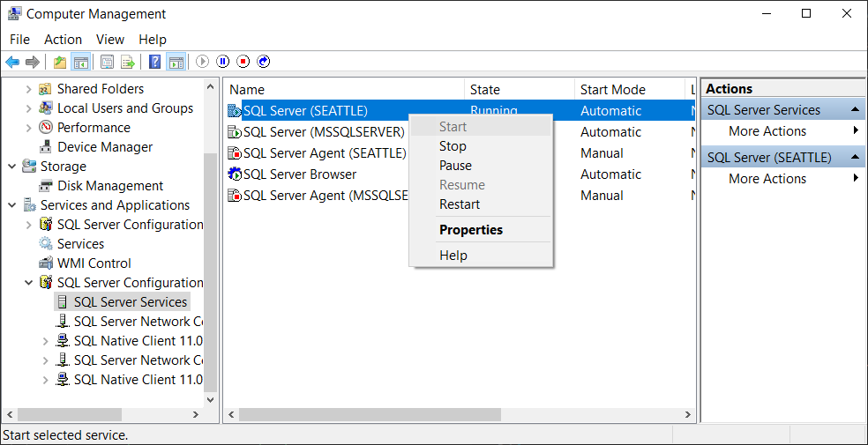Click the Restart Service toolbar icon
Viewport: 868px width, 445px height.
tap(264, 62)
